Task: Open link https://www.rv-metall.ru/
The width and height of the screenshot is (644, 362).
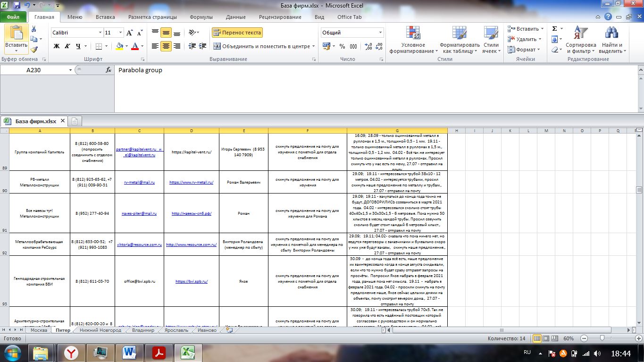Action: (192, 182)
